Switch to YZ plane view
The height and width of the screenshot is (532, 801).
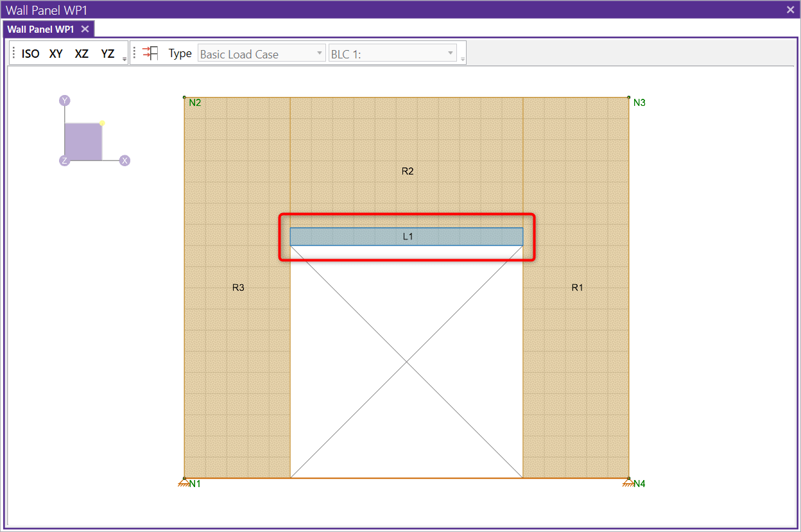[x=107, y=54]
